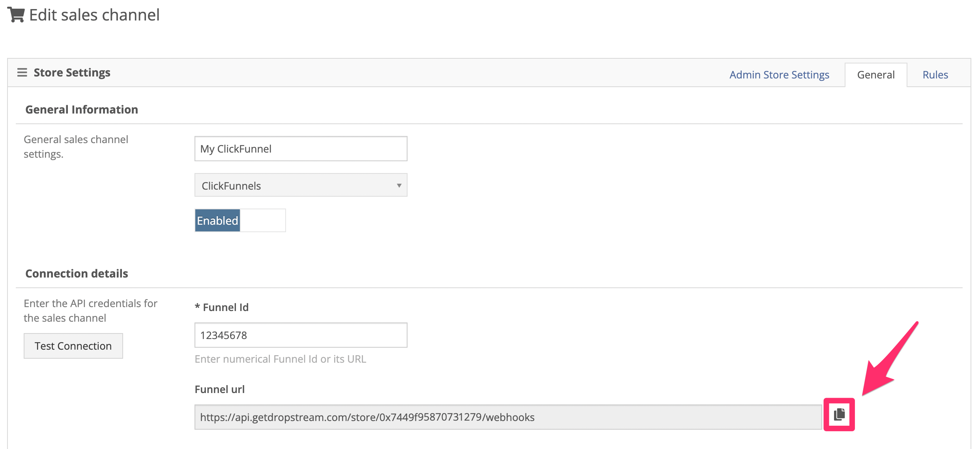Screen dimensions: 980x449
Task: Click the dropdown arrow on ClickFunnels selector
Action: click(399, 186)
